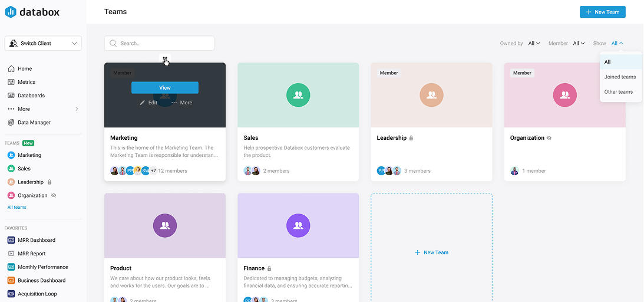Viewport: 644px width, 302px height.
Task: Click the Sales card description text
Action: (x=296, y=152)
